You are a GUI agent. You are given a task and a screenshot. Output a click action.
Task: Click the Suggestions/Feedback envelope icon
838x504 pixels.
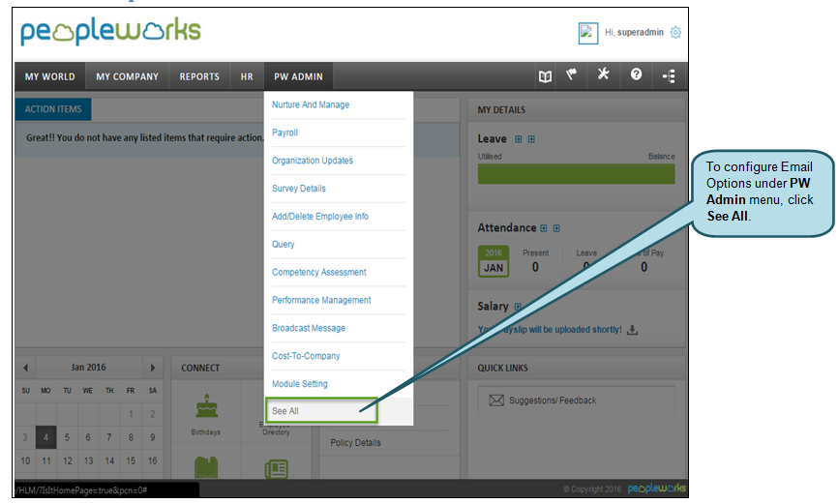[x=496, y=400]
